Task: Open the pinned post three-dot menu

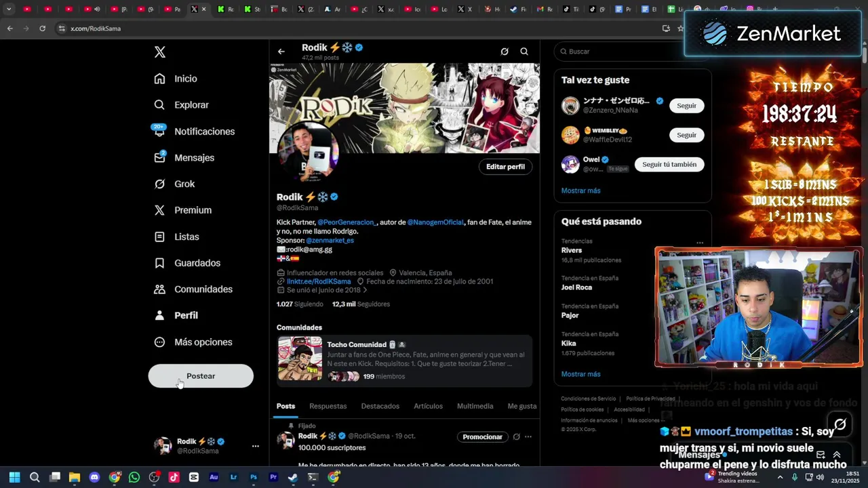Action: 528,437
